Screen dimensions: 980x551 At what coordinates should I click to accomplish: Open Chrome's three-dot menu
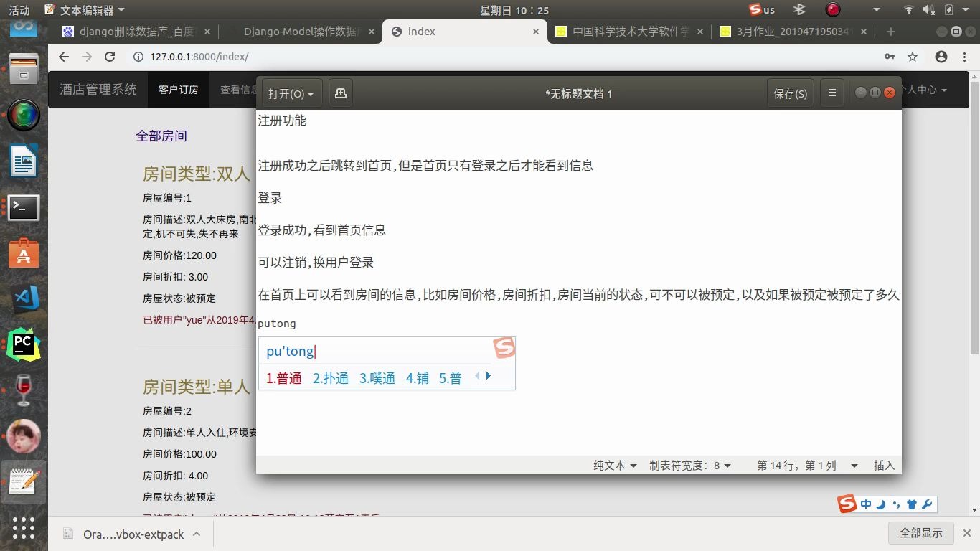(x=963, y=57)
